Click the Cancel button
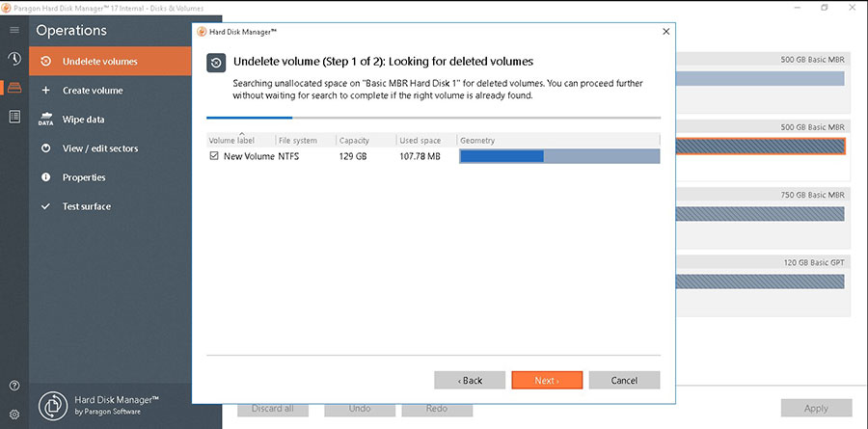Viewport: 868px width, 429px height. [x=624, y=380]
